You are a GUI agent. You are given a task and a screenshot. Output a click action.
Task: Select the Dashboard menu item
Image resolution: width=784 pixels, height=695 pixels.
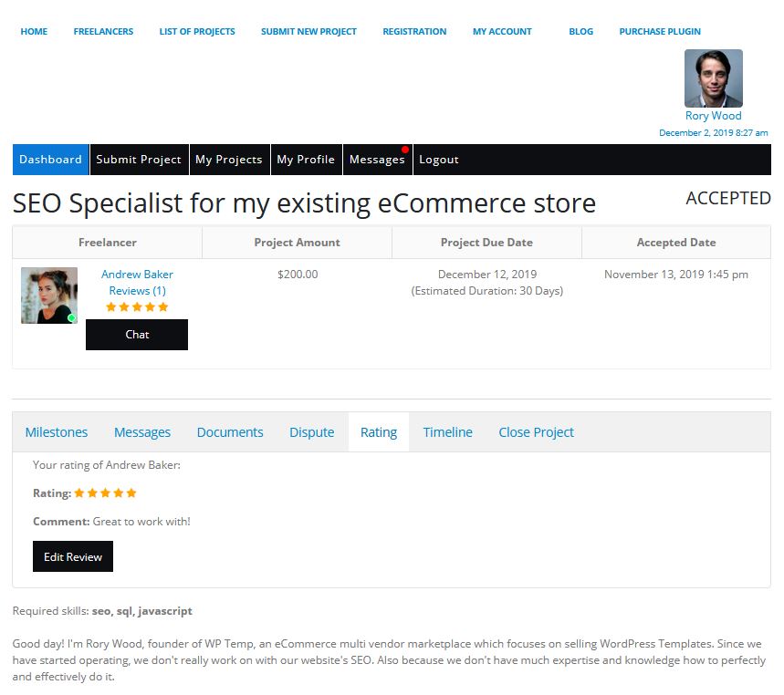point(50,160)
